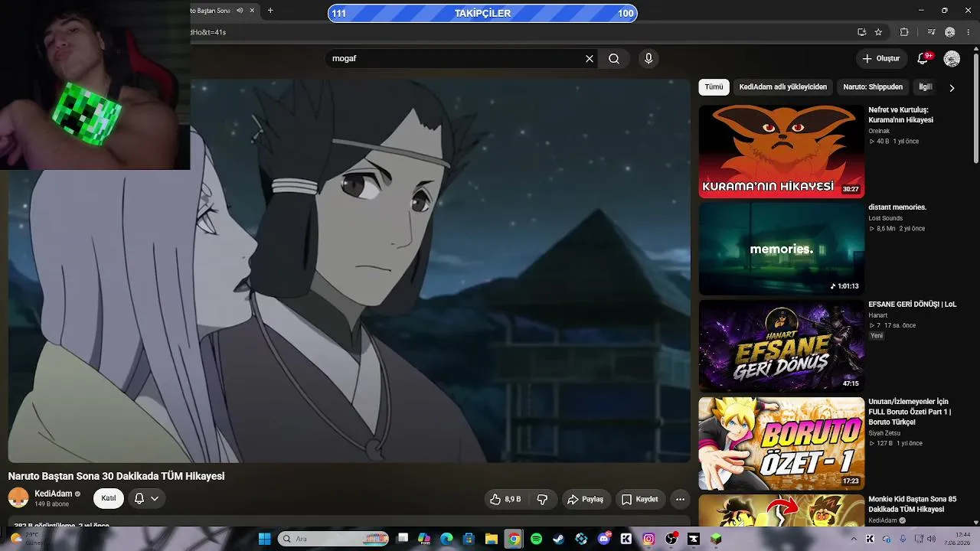
Task: Open the system tray volume icon
Action: tap(931, 539)
